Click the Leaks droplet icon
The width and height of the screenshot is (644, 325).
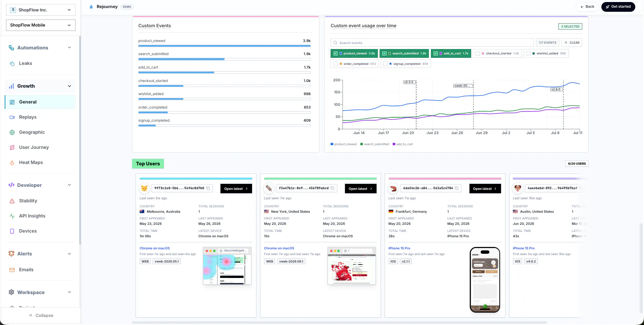12,64
